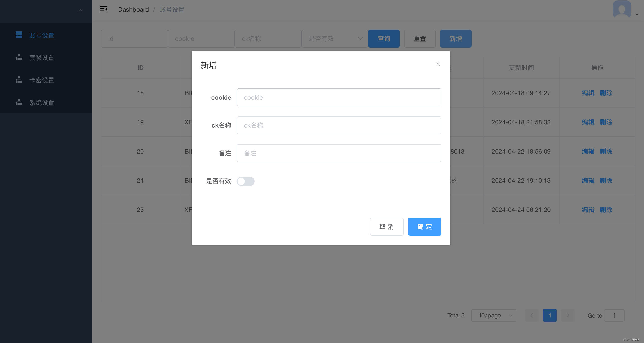Focus the cookie field in the dialog

[x=339, y=97]
